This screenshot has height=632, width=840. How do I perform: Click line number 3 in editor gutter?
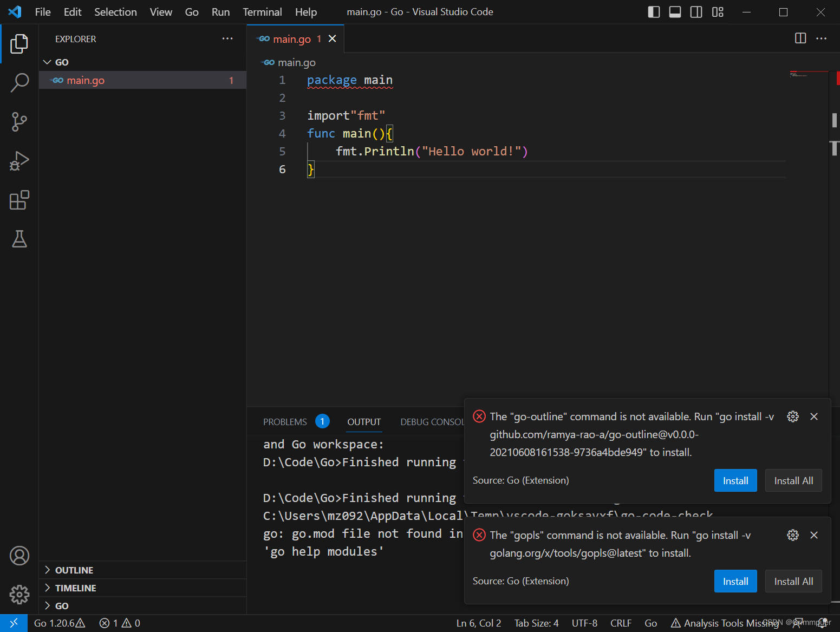coord(282,116)
